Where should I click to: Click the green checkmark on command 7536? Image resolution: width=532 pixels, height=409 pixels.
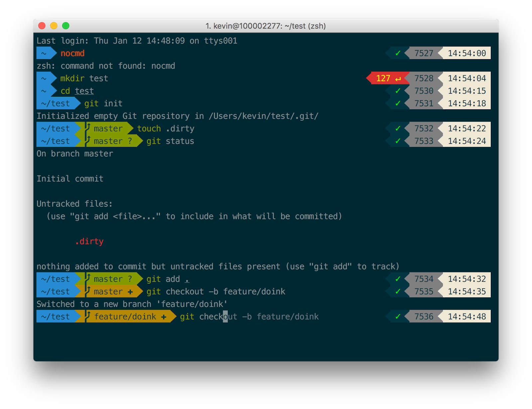(398, 316)
